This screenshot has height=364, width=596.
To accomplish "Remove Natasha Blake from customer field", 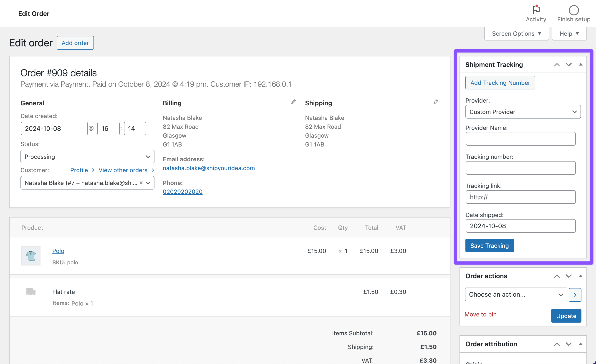I will (x=141, y=183).
